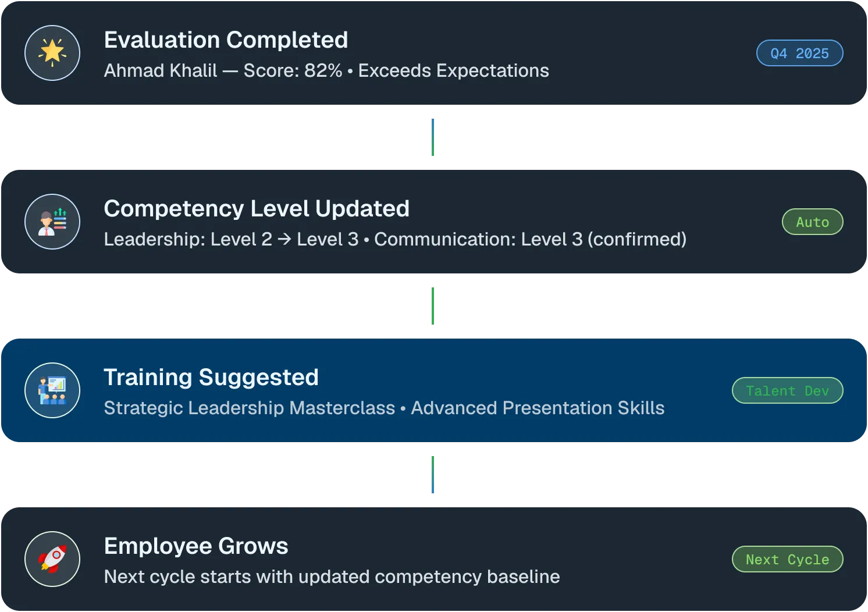Viewport: 868px width, 612px height.
Task: Select the Auto badge
Action: pos(812,222)
